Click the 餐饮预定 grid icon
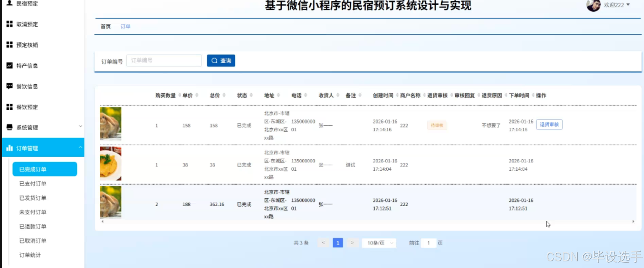This screenshot has width=644, height=268. (10, 107)
